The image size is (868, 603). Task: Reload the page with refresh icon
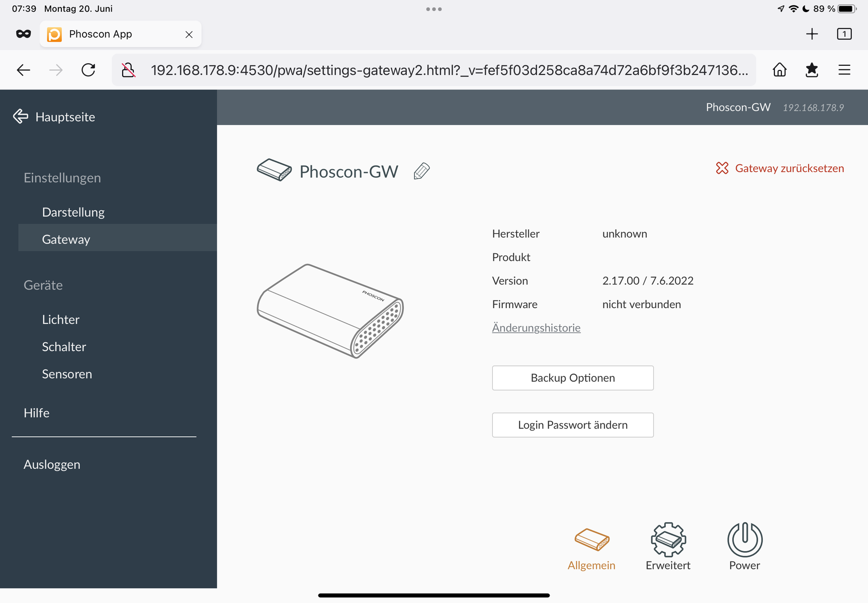(x=89, y=70)
